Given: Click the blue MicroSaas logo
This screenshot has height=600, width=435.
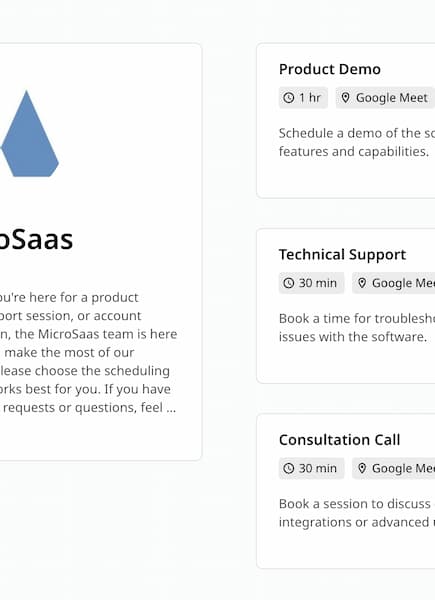Looking at the screenshot, I should pyautogui.click(x=29, y=134).
